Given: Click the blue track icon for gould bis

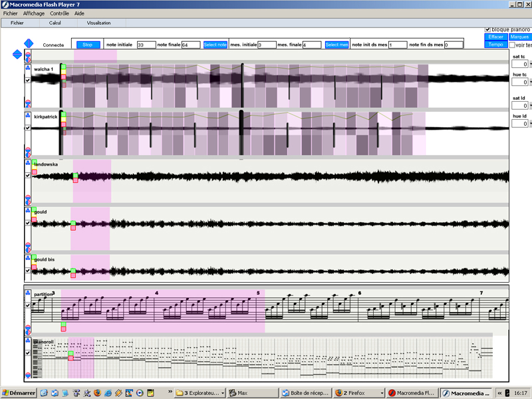Looking at the screenshot, I should click(x=28, y=258).
